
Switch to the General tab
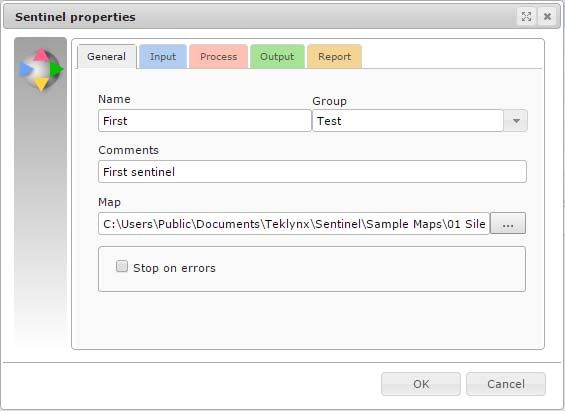coord(107,57)
